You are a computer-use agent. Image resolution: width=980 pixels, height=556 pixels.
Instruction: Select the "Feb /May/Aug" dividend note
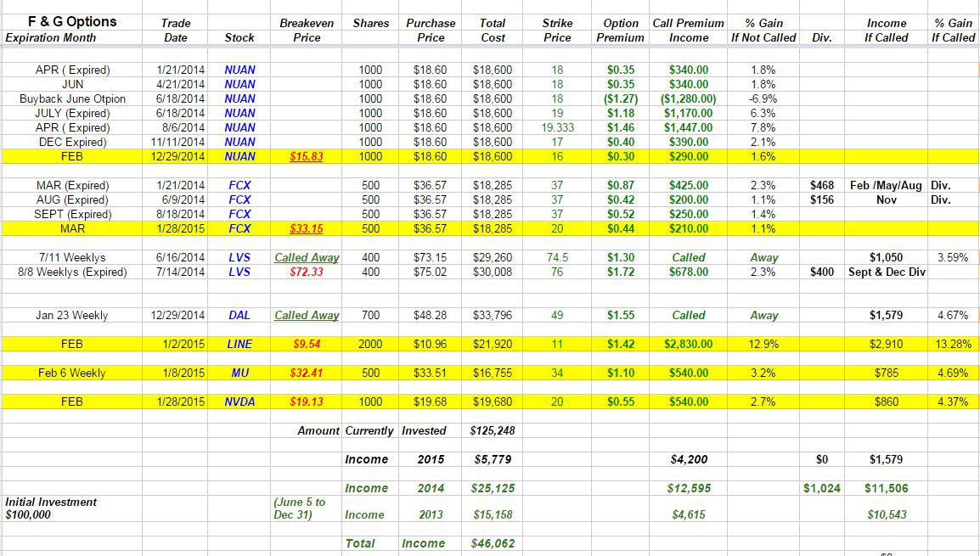pyautogui.click(x=887, y=186)
